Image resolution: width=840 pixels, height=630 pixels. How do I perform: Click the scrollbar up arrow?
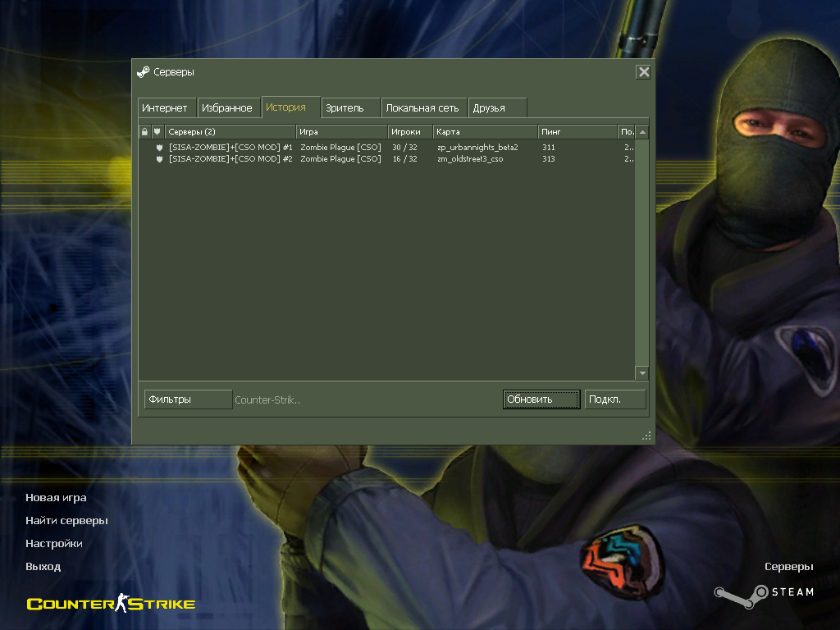pyautogui.click(x=642, y=132)
